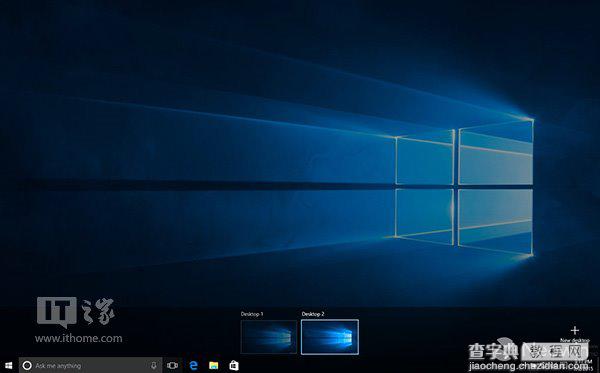Launch Microsoft Edge from the taskbar

point(194,366)
